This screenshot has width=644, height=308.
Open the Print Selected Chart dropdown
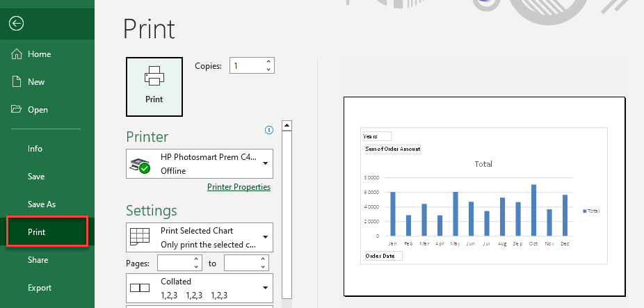(265, 237)
